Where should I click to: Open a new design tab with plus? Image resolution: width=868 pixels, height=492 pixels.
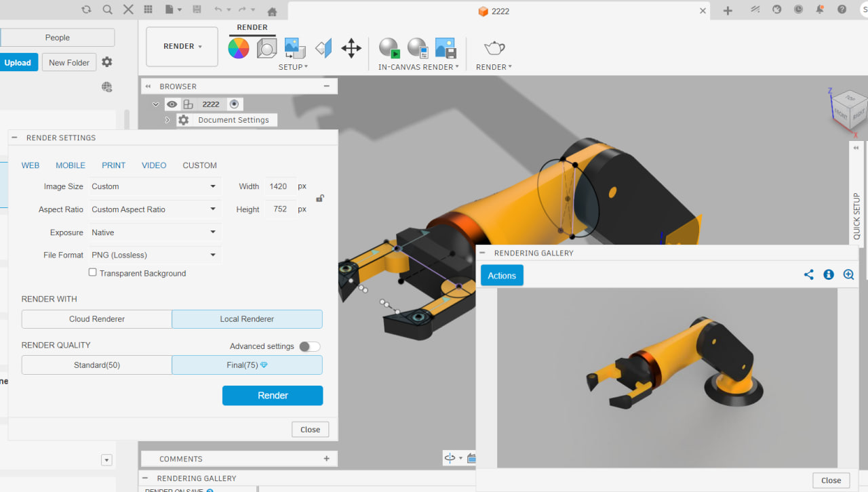tap(728, 10)
